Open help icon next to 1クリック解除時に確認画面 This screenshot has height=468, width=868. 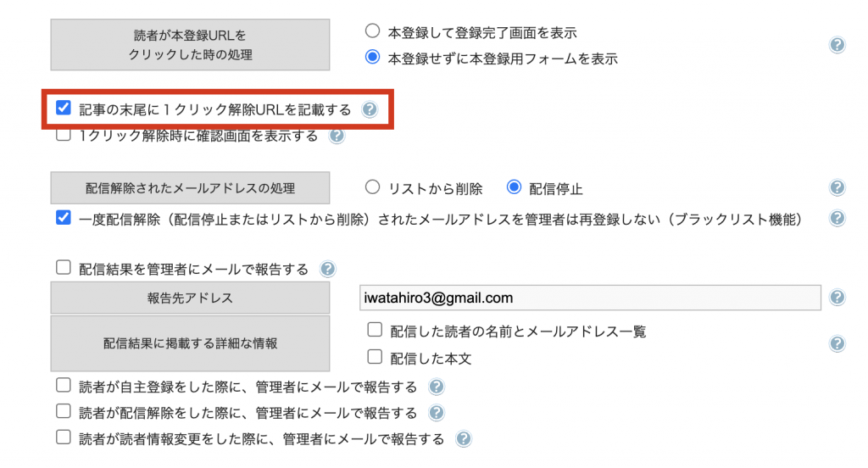(337, 136)
